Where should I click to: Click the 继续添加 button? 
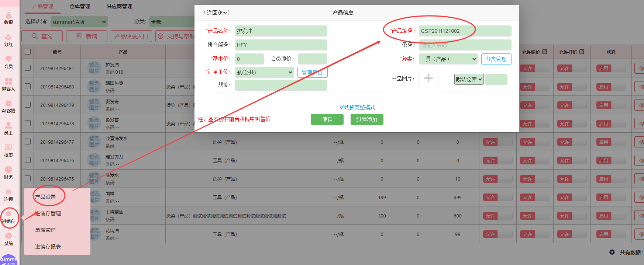pyautogui.click(x=367, y=119)
